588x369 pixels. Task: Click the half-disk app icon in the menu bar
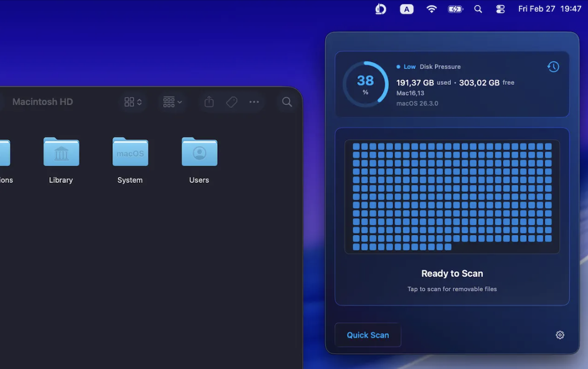380,9
